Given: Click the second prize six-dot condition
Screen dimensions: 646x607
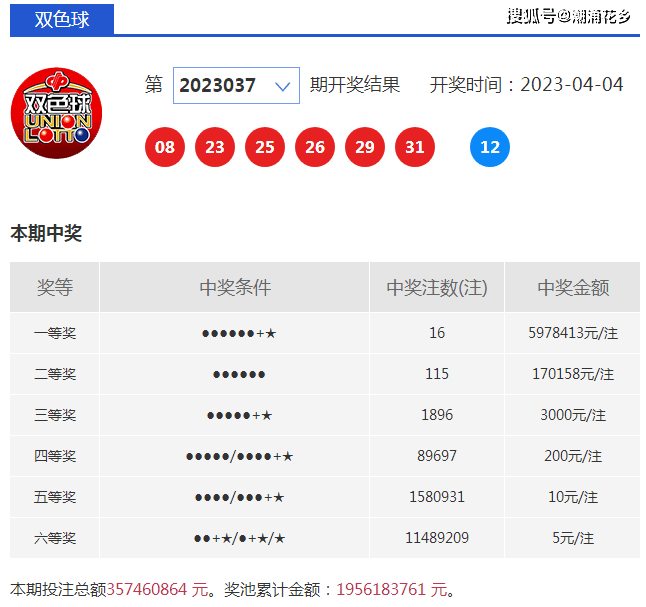Looking at the screenshot, I should coord(239,375).
